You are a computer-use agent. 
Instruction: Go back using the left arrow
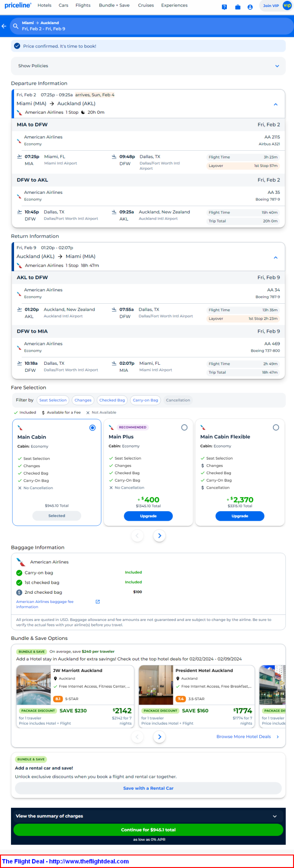coord(4,26)
